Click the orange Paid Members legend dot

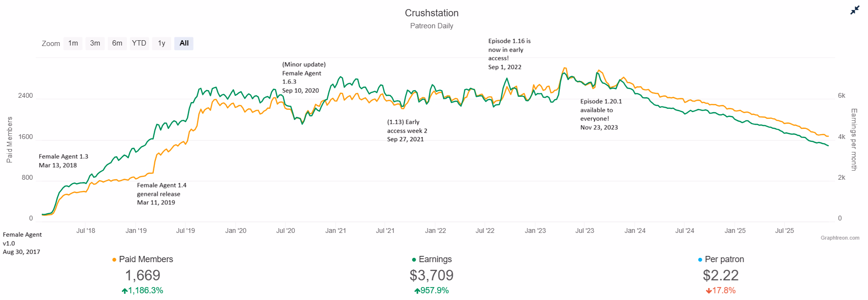pos(114,260)
